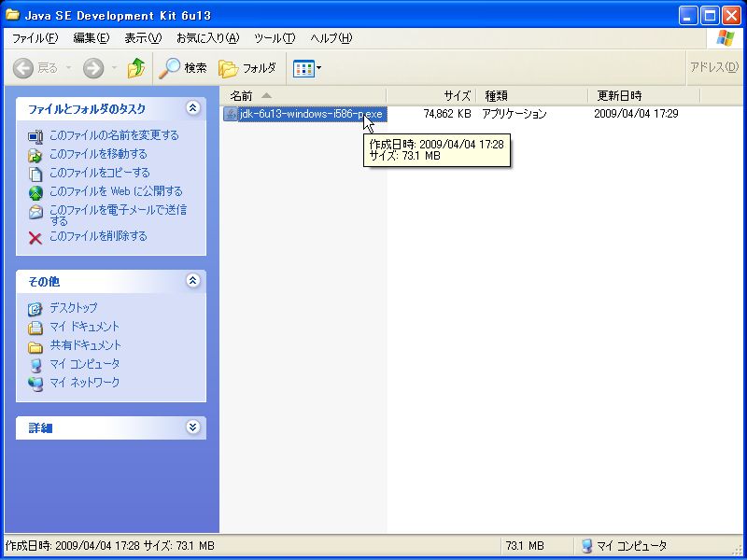The height and width of the screenshot is (560, 747).
Task: Click the Java installer file icon
Action: click(x=230, y=114)
